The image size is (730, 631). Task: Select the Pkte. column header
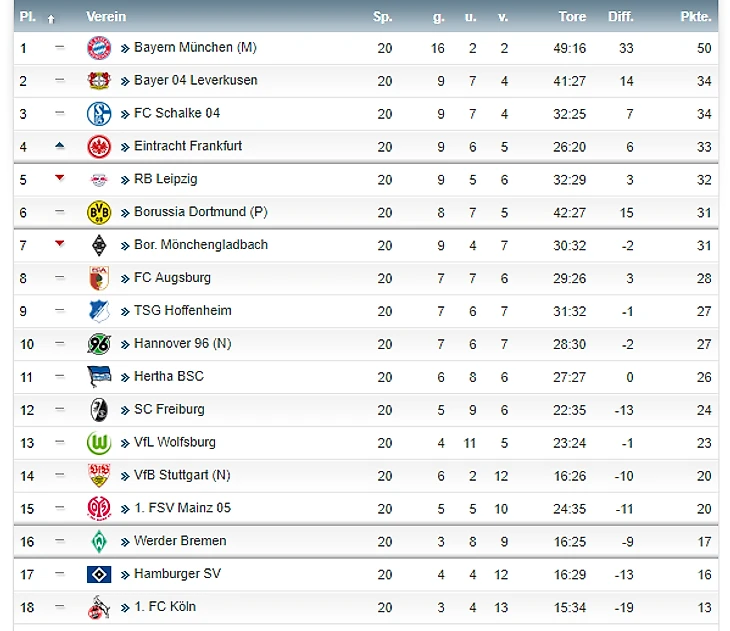pos(696,17)
